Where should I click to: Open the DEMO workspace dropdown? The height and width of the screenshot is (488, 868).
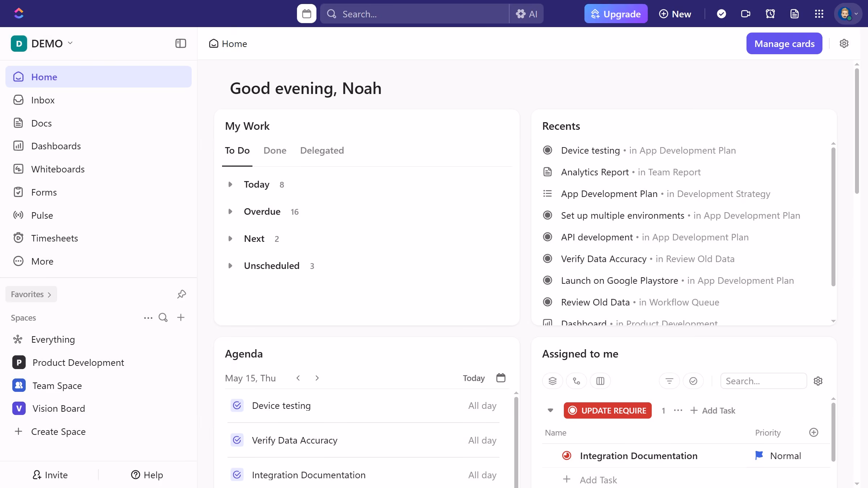[42, 43]
